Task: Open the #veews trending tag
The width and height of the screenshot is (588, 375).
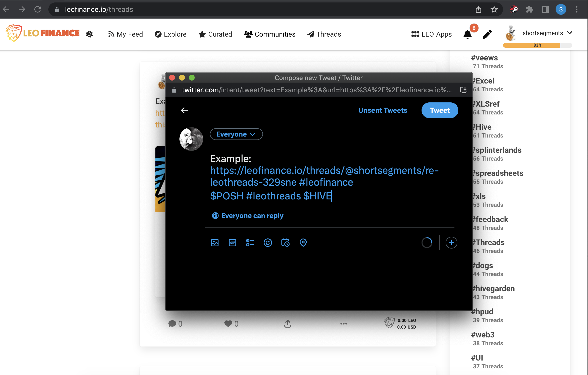Action: tap(484, 58)
